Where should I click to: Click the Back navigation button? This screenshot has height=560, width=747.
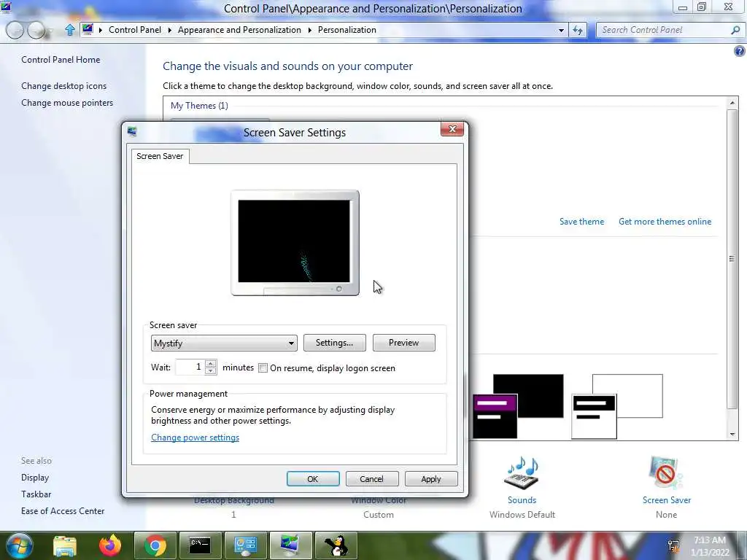click(x=15, y=31)
